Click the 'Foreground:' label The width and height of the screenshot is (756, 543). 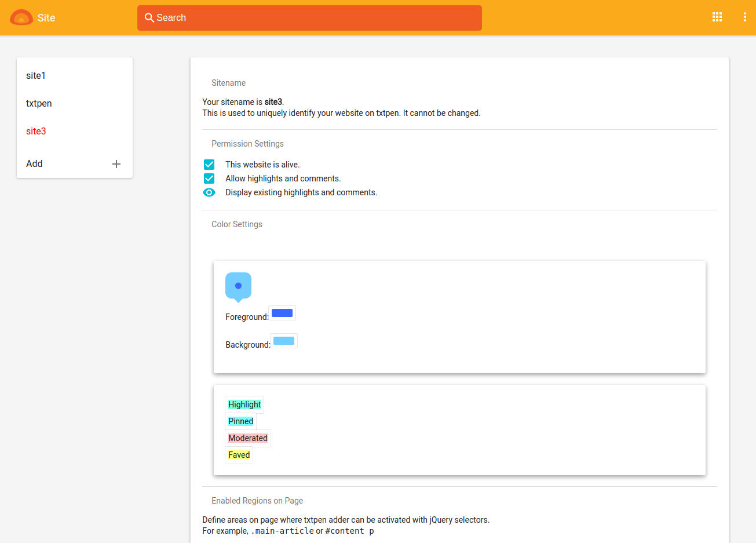pos(247,317)
